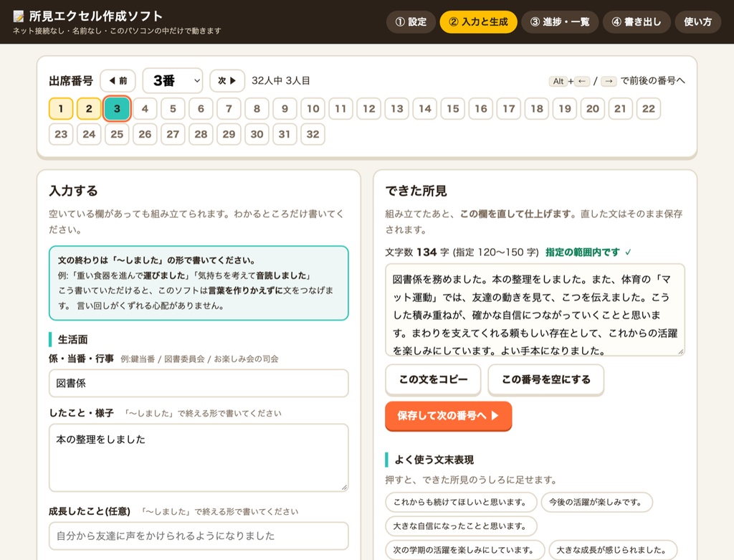
Task: Click the app notepad icon in header
Action: (18, 16)
